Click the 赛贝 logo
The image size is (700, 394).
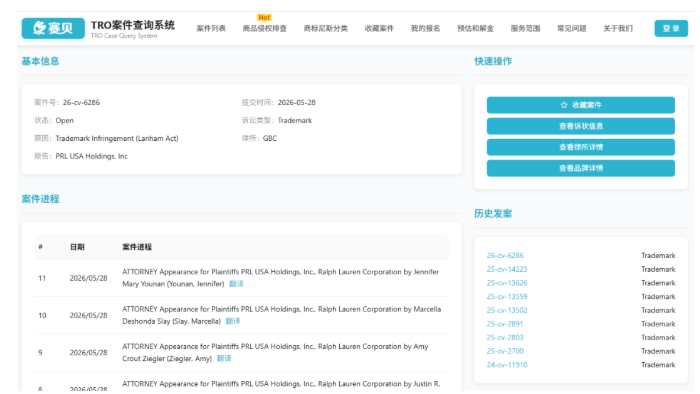[53, 28]
